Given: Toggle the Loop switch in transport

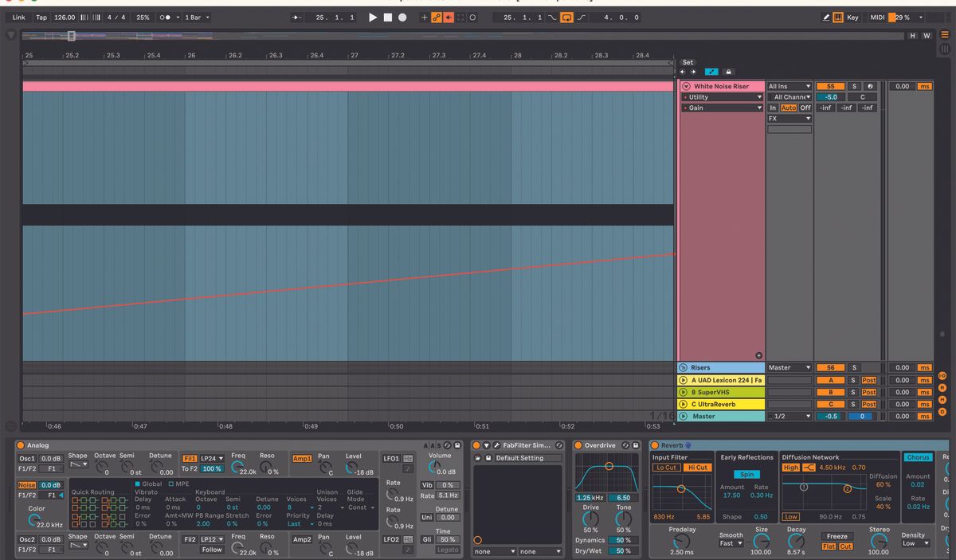Looking at the screenshot, I should pyautogui.click(x=566, y=17).
